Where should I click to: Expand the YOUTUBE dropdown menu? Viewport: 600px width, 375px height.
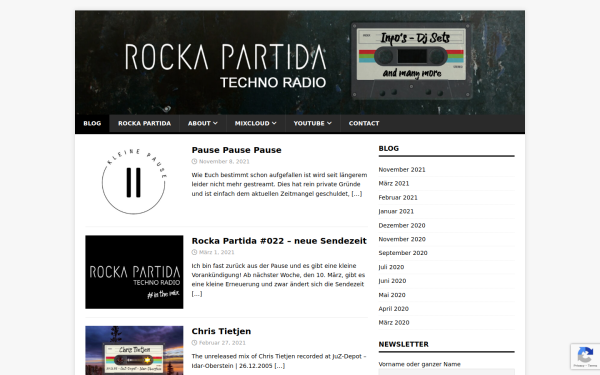pos(312,123)
